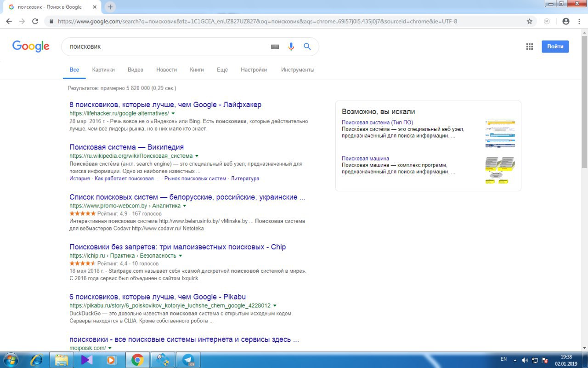
Task: Open the Инструменты search tools
Action: click(x=298, y=70)
